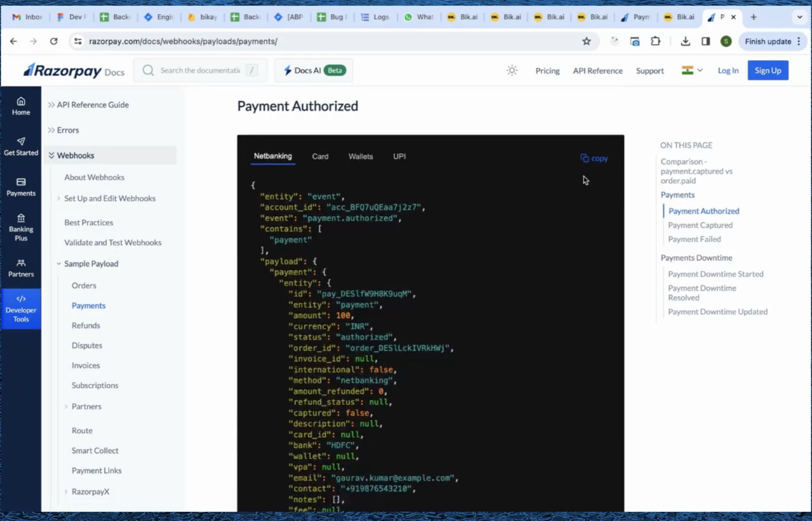
Task: Open Chrome profile avatar
Action: pos(726,41)
